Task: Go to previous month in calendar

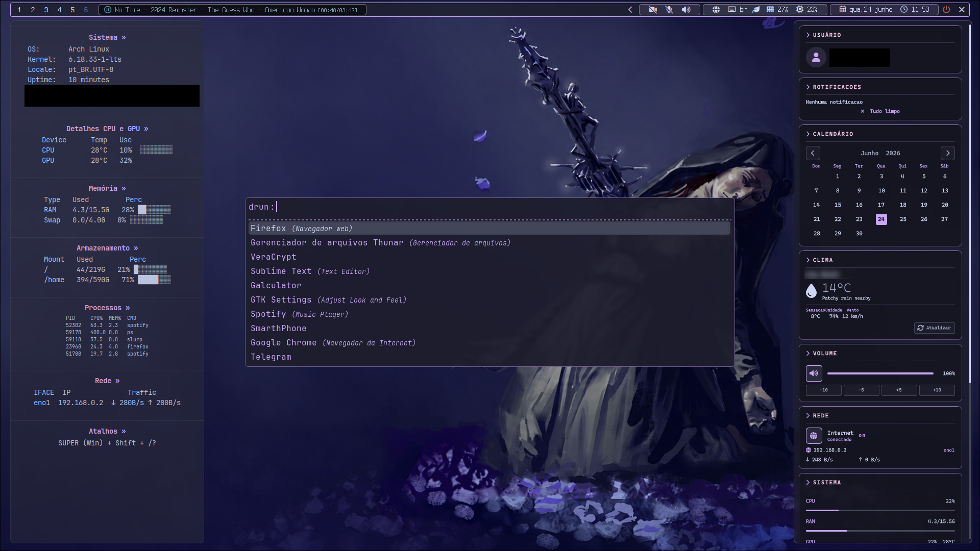Action: tap(813, 153)
